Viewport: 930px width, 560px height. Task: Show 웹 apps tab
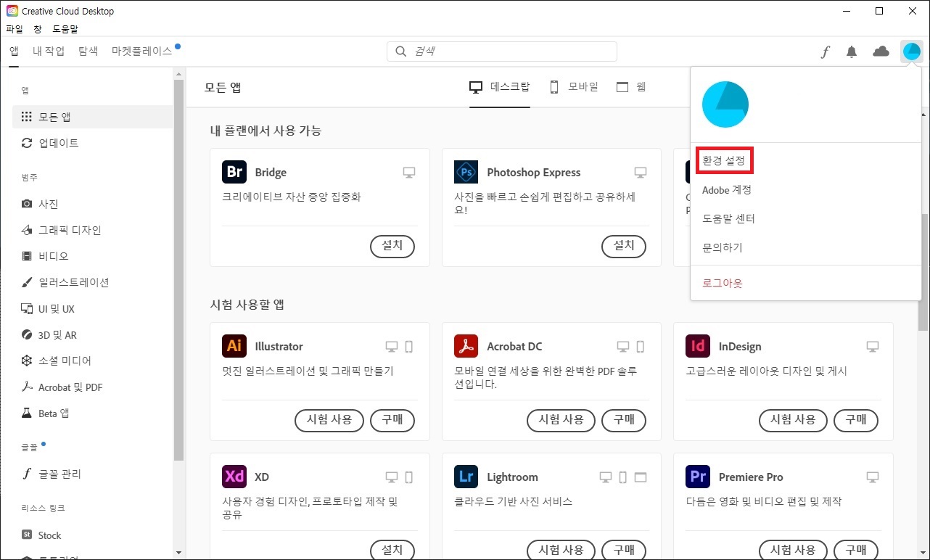point(631,87)
